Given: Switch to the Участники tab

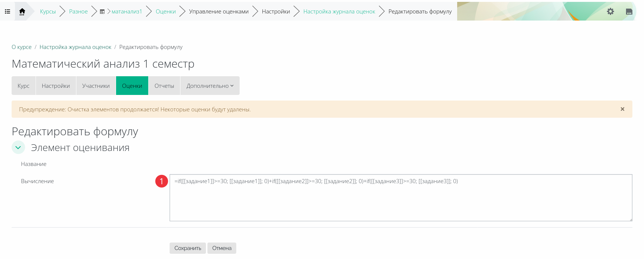Looking at the screenshot, I should point(96,86).
